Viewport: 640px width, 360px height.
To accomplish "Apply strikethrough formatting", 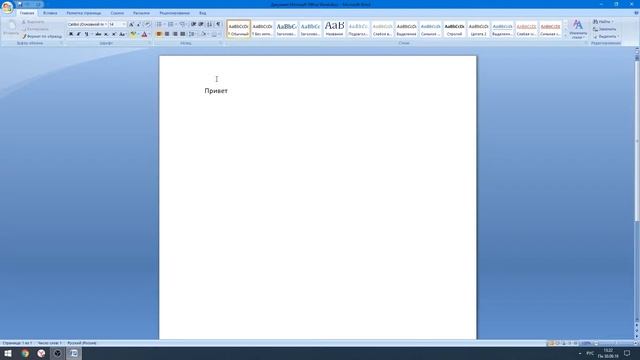I will 98,34.
